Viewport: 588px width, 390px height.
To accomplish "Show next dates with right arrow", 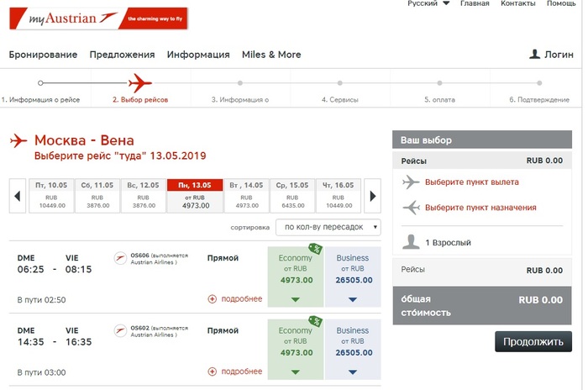I will (x=373, y=198).
